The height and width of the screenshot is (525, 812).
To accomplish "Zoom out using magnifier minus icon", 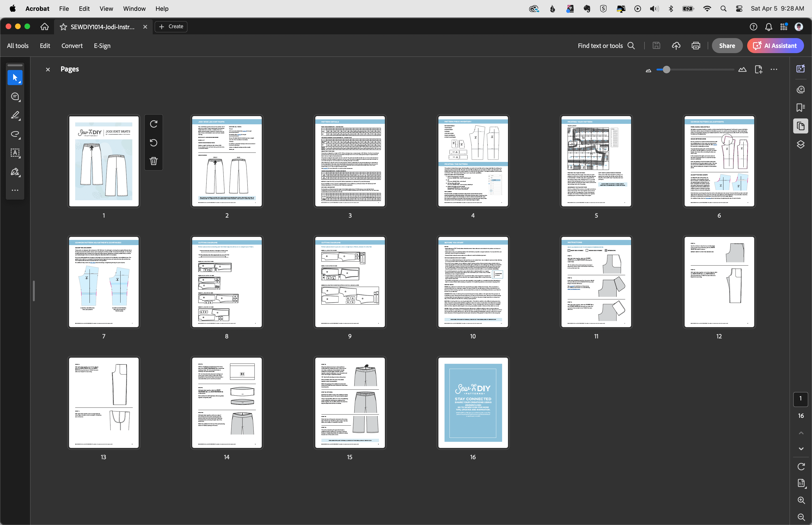I will 801,517.
